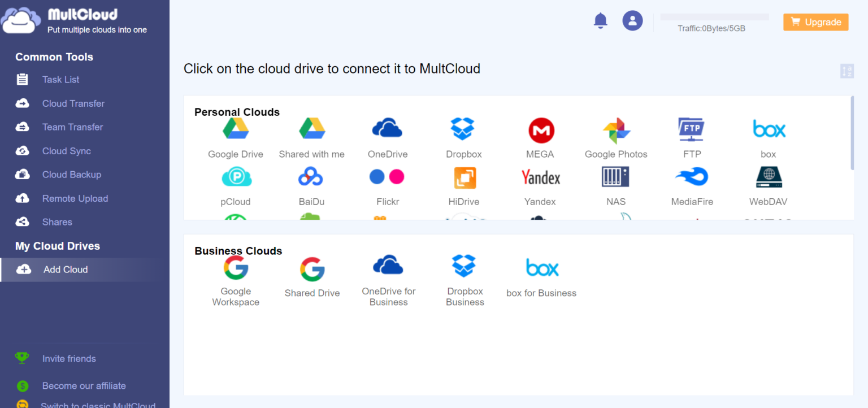Click the Traffic usage progress bar
The height and width of the screenshot is (408, 868).
714,17
